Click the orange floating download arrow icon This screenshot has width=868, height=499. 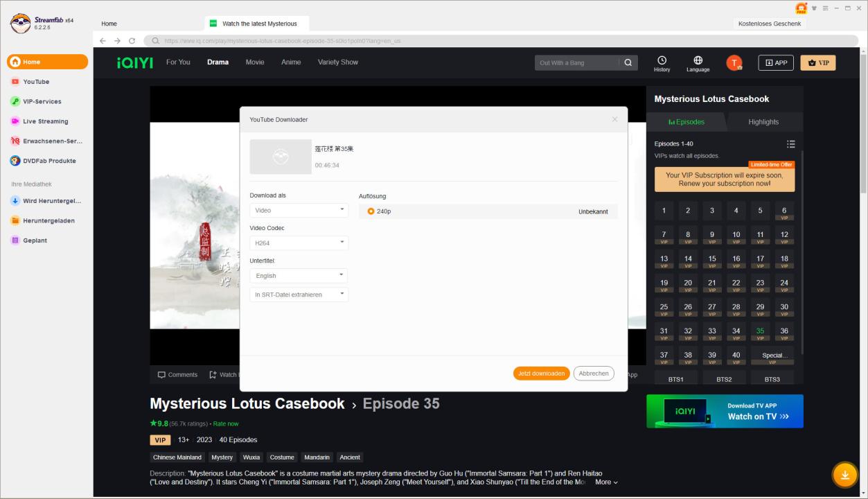point(844,475)
